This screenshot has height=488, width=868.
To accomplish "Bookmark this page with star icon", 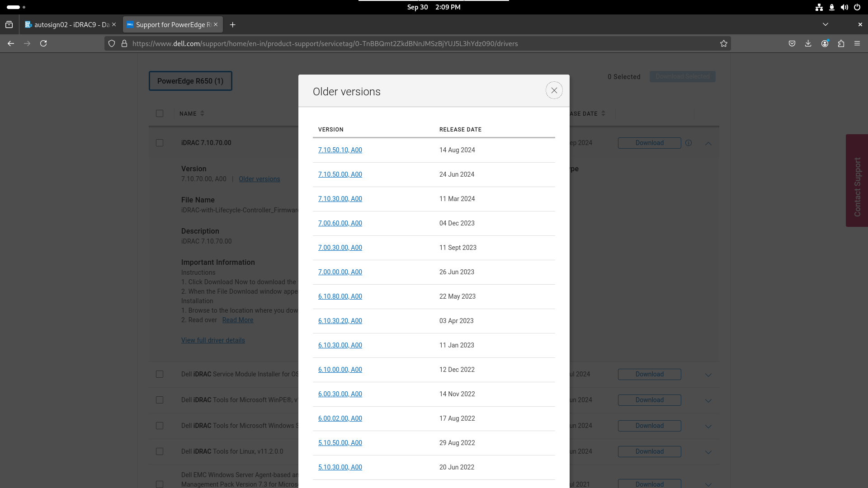I will (x=724, y=43).
